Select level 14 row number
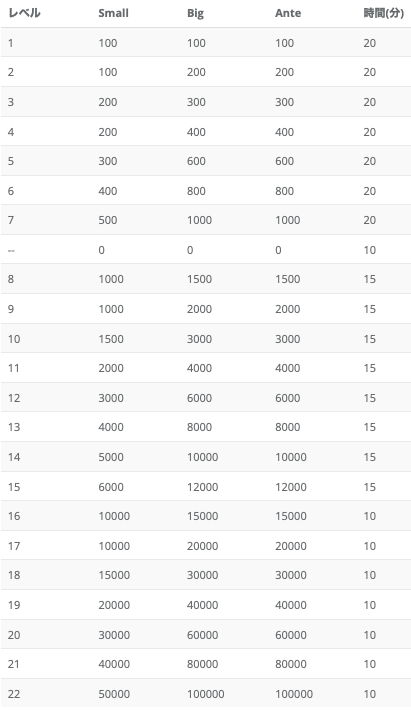Image resolution: width=411 pixels, height=710 pixels. 14,457
